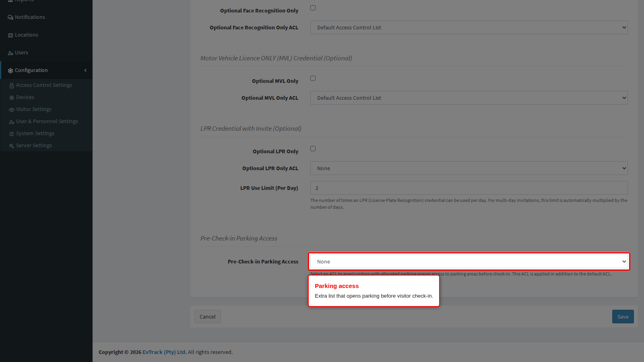Check the Optional LPR Only checkbox
The height and width of the screenshot is (362, 644).
[313, 149]
